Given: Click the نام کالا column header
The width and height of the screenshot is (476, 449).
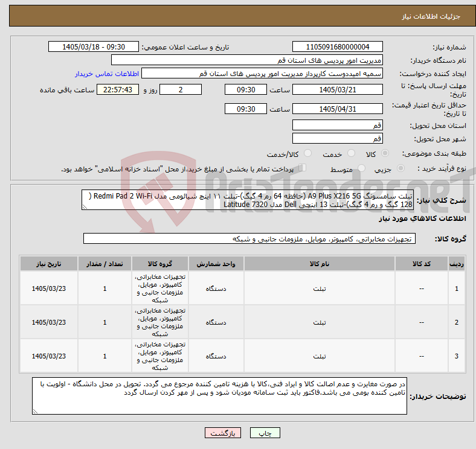Looking at the screenshot, I should pyautogui.click(x=320, y=264).
